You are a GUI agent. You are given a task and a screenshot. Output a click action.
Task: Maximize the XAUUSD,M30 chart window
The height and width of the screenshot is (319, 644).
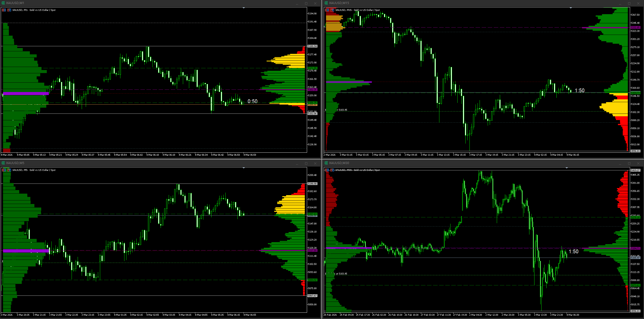[629, 163]
